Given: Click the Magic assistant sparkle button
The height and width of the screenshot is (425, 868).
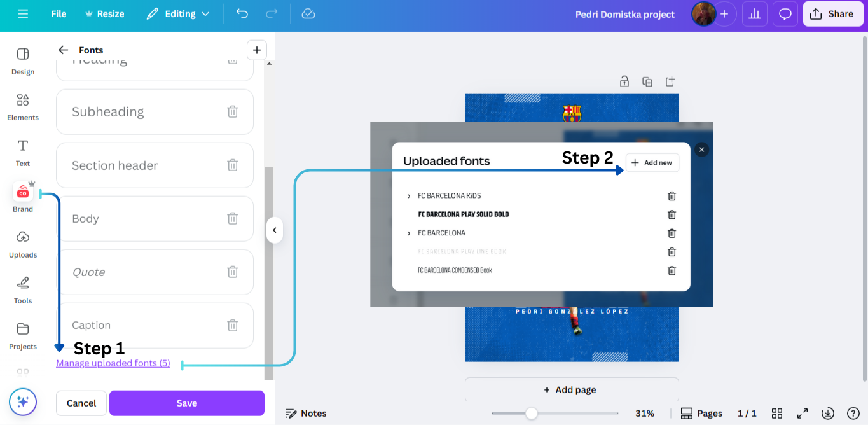Looking at the screenshot, I should [23, 402].
